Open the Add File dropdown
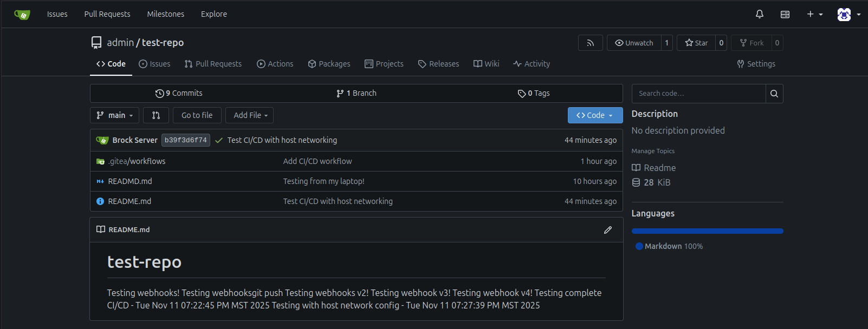The height and width of the screenshot is (329, 868). point(250,115)
